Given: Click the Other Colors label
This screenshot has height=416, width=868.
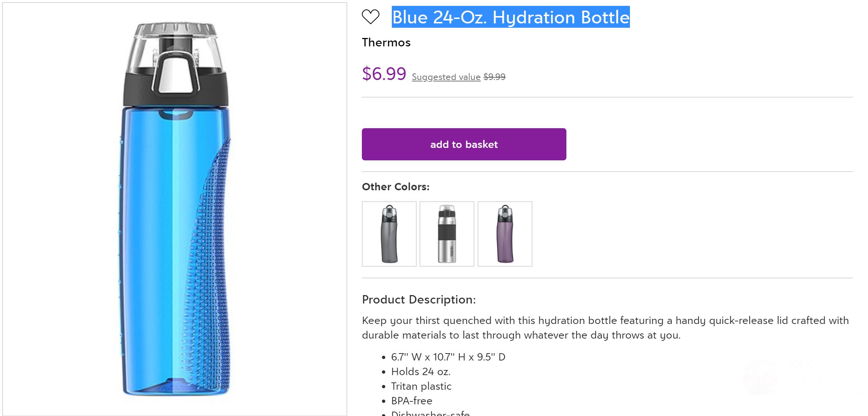Looking at the screenshot, I should click(x=395, y=187).
